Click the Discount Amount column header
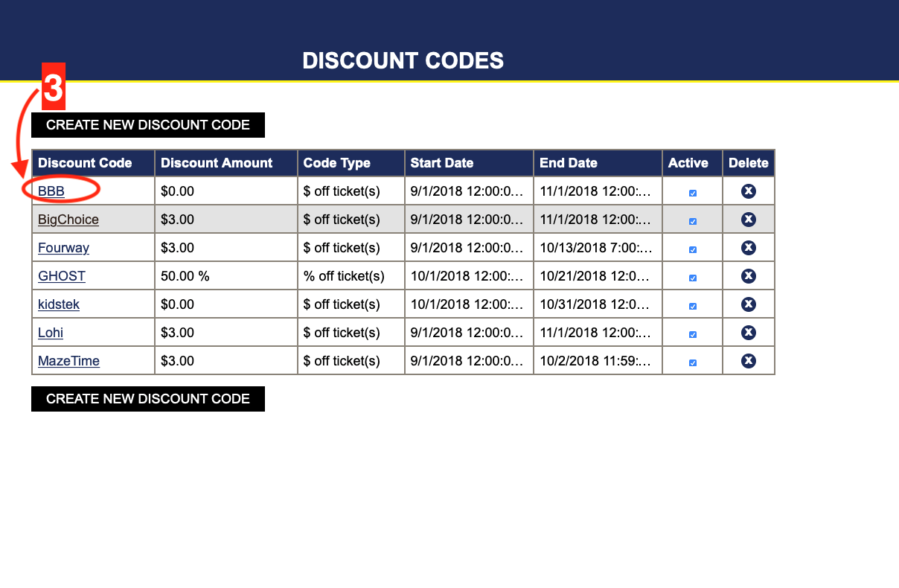The width and height of the screenshot is (899, 588). coord(217,163)
